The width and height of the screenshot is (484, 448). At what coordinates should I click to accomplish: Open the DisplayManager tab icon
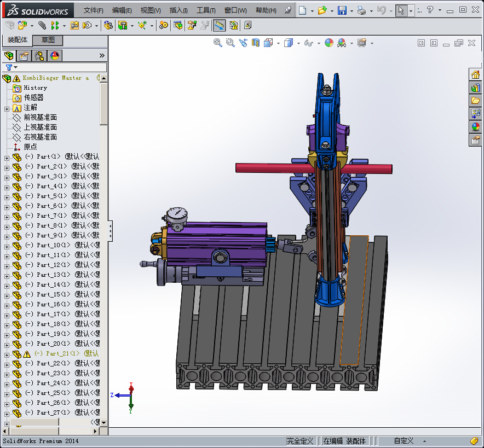coord(55,55)
